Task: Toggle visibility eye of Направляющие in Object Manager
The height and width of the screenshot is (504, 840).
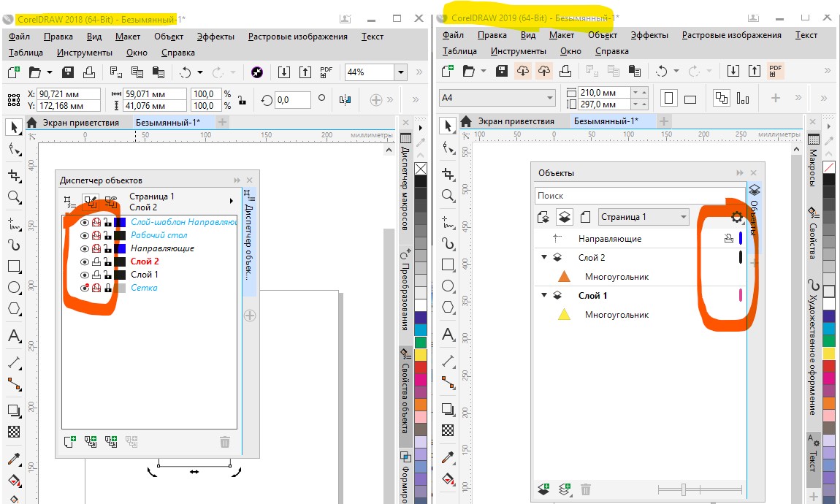Action: pyautogui.click(x=85, y=248)
